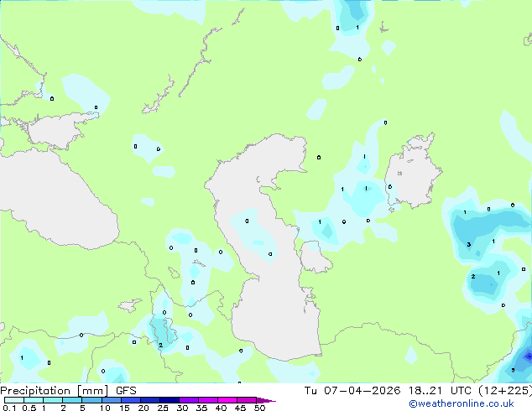Screen dimensions: 532x411
Task: Click the 10–15 mm legend swatch
Action: (112, 400)
